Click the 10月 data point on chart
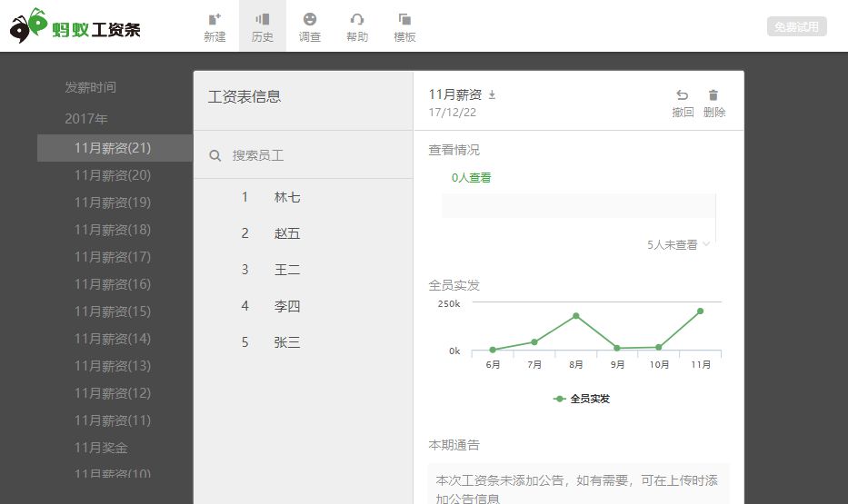848x504 pixels. (x=659, y=347)
